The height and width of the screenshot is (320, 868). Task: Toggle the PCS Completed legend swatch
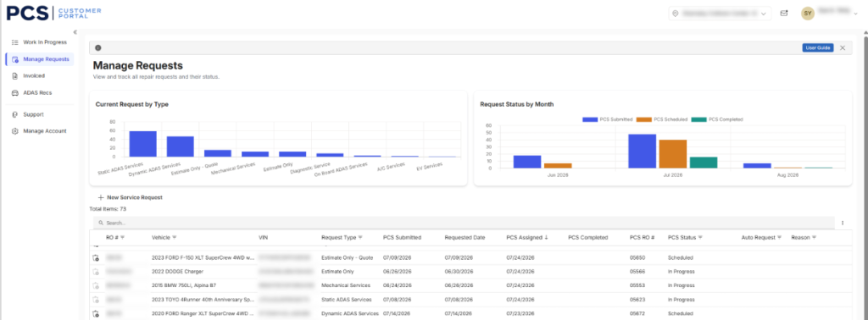(x=698, y=119)
